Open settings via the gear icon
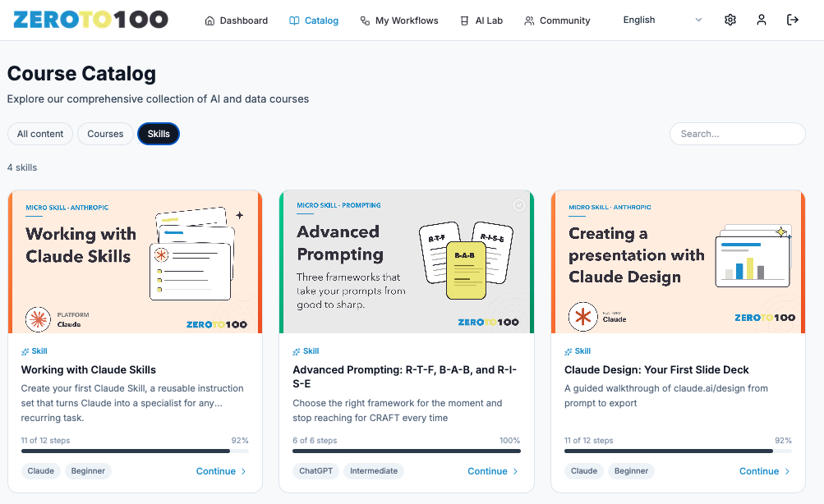Image resolution: width=824 pixels, height=504 pixels. click(730, 20)
